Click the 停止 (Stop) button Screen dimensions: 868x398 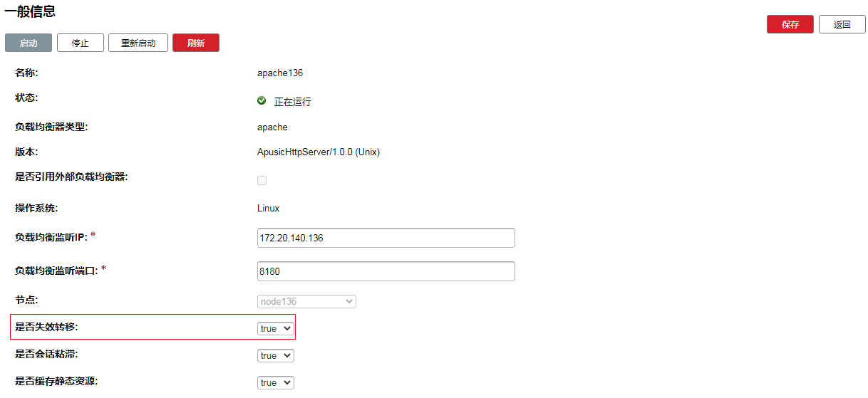[81, 43]
